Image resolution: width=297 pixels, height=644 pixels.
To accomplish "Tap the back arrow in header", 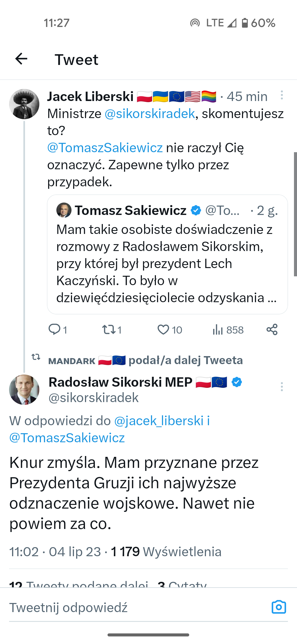I will coord(21,59).
